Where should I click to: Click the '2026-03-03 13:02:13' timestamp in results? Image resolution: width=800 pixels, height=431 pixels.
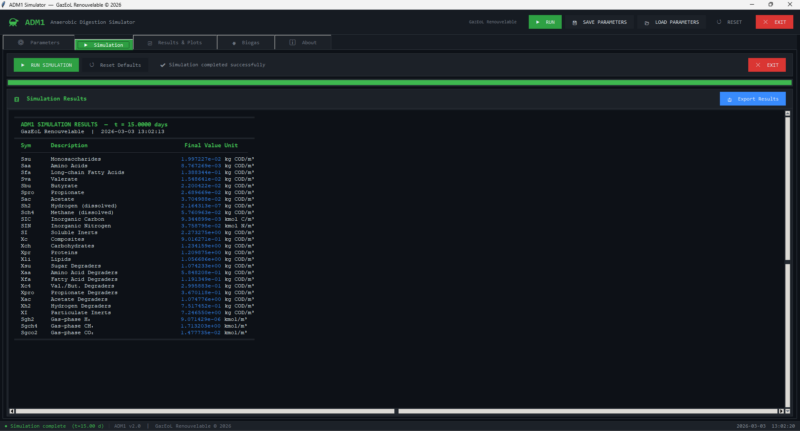(x=133, y=132)
